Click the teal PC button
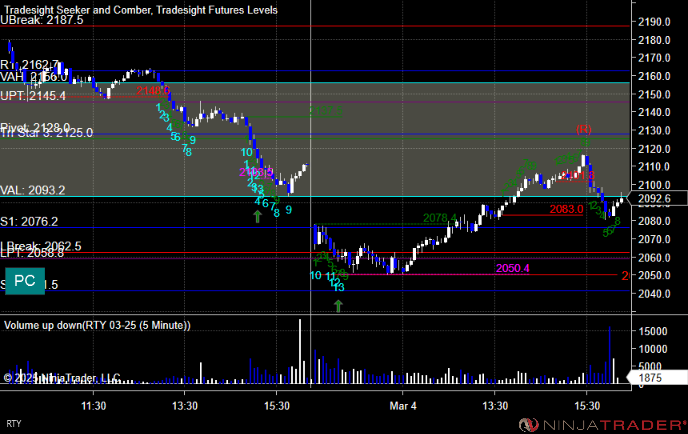The image size is (688, 434). pyautogui.click(x=25, y=281)
